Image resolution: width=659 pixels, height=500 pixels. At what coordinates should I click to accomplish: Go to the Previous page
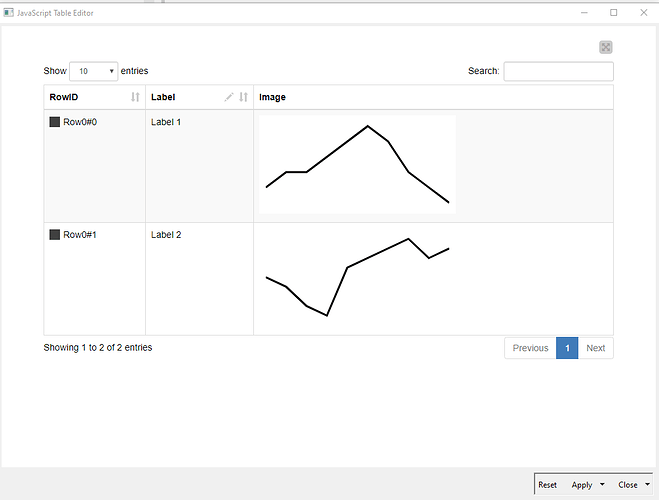click(x=530, y=348)
